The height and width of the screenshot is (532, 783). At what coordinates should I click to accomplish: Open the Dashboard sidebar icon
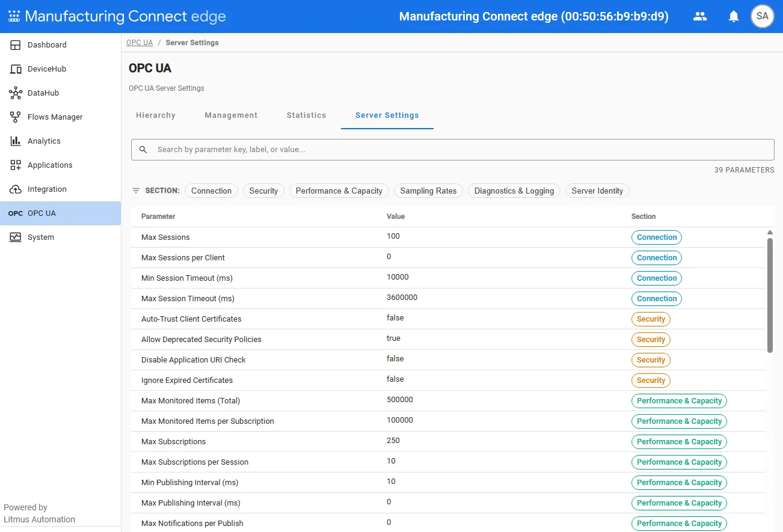[16, 45]
